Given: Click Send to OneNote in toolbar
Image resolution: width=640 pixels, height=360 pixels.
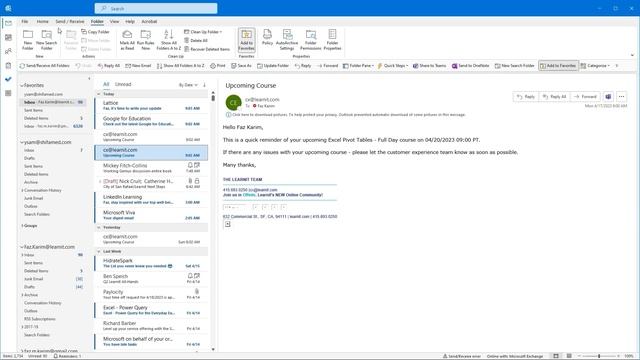Looking at the screenshot, I should point(470,66).
